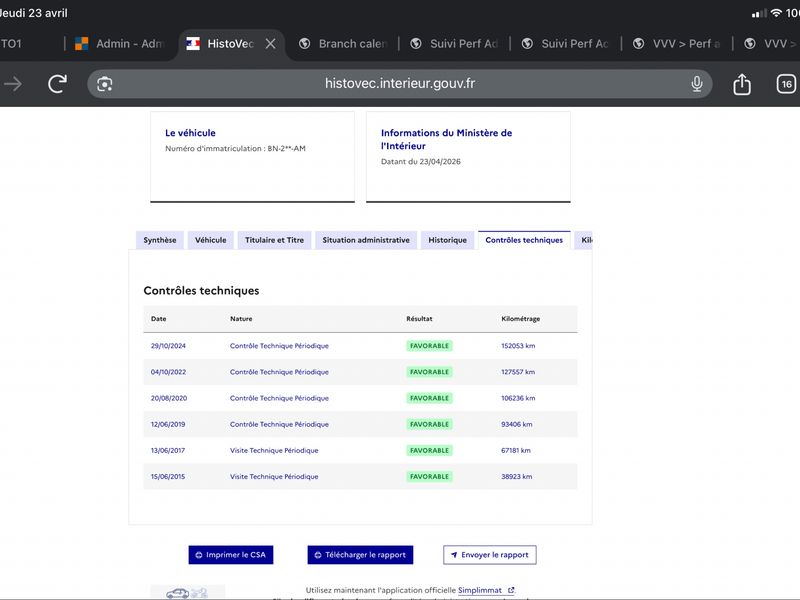This screenshot has height=600, width=800.
Task: Close the HistoVec tab
Action: pos(270,44)
